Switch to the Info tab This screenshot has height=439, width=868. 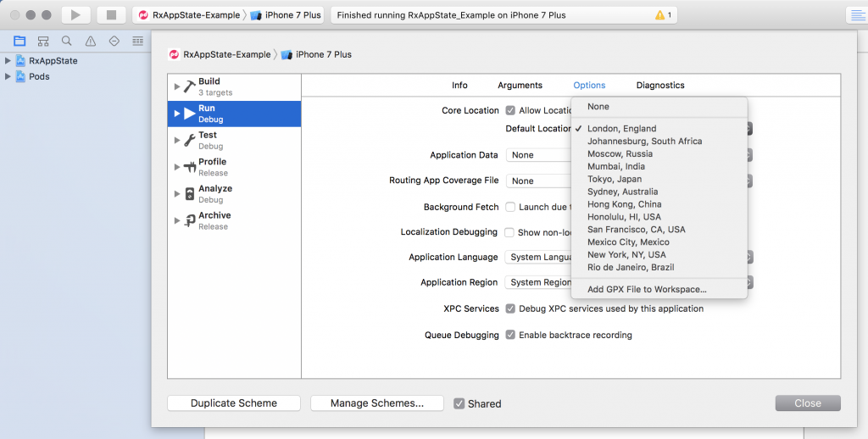point(459,86)
